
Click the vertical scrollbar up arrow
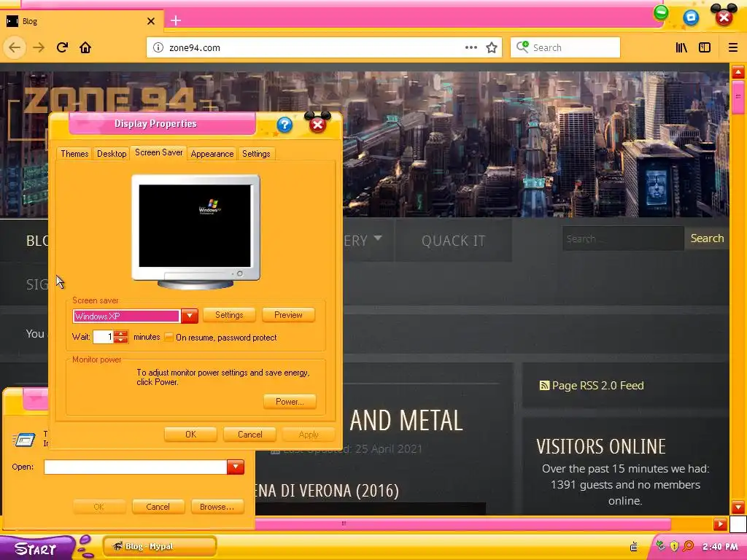pos(738,72)
